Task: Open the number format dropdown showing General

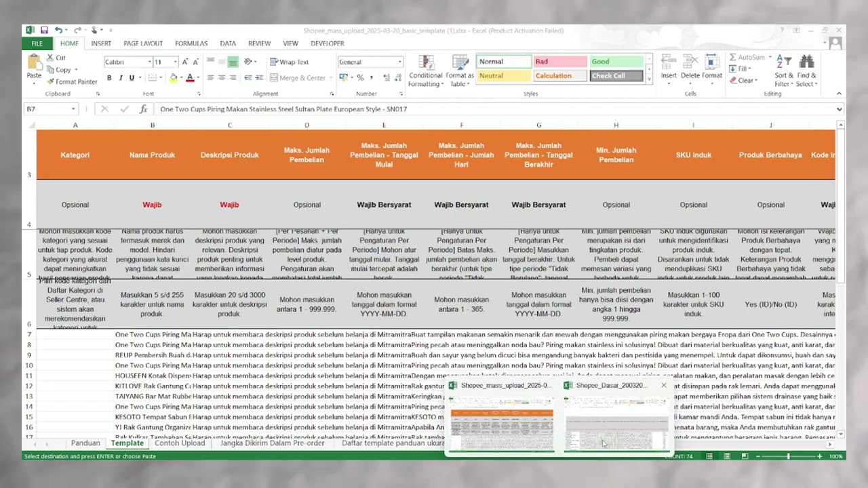Action: pyautogui.click(x=400, y=62)
